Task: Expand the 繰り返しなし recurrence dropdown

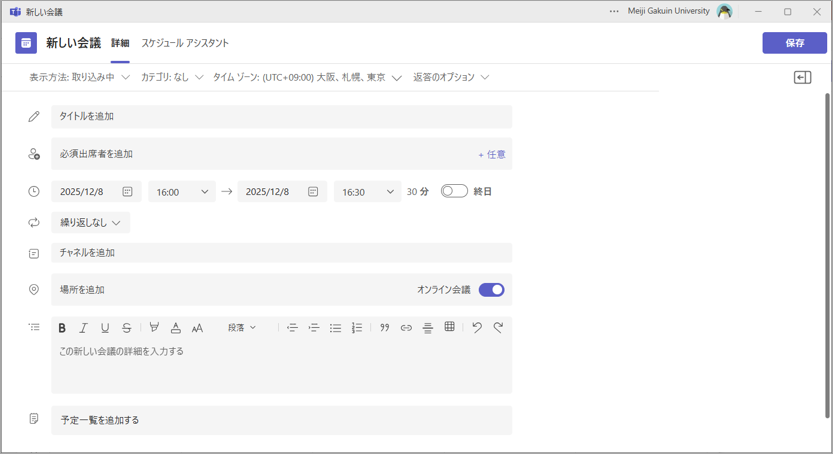Action: tap(91, 223)
